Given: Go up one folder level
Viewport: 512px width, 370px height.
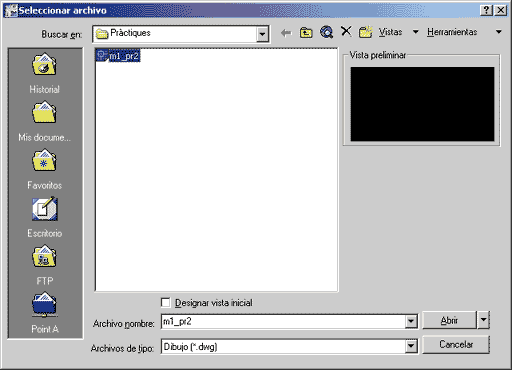Looking at the screenshot, I should point(306,33).
